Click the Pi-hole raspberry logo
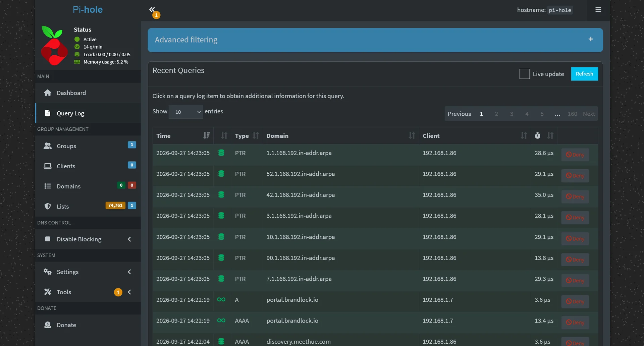Viewport: 644px width, 346px height. pyautogui.click(x=54, y=45)
